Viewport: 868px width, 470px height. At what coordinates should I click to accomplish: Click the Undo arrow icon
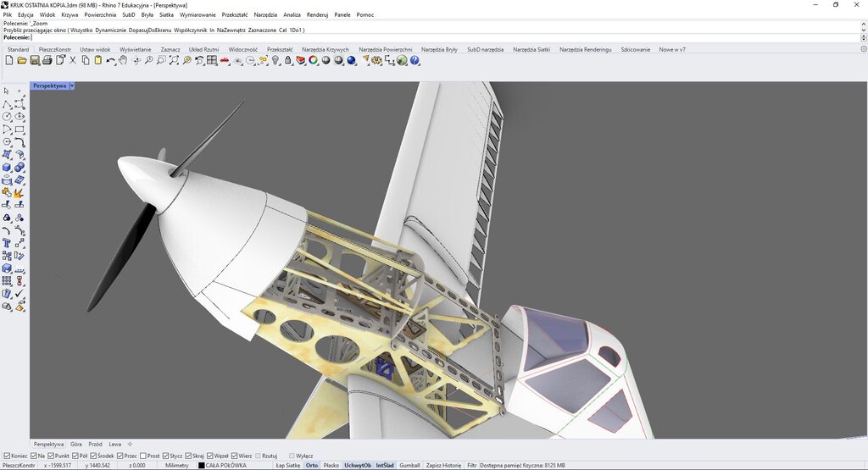[x=111, y=61]
